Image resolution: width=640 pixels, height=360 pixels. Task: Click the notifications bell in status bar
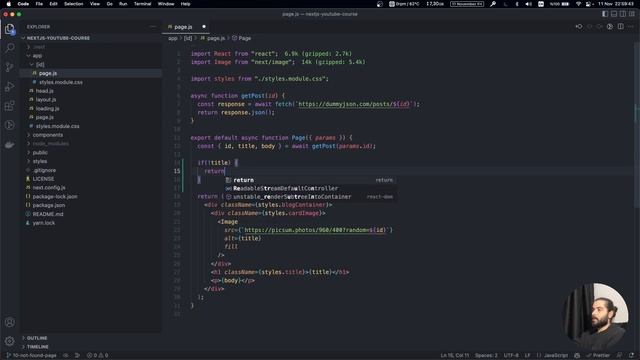pyautogui.click(x=631, y=356)
